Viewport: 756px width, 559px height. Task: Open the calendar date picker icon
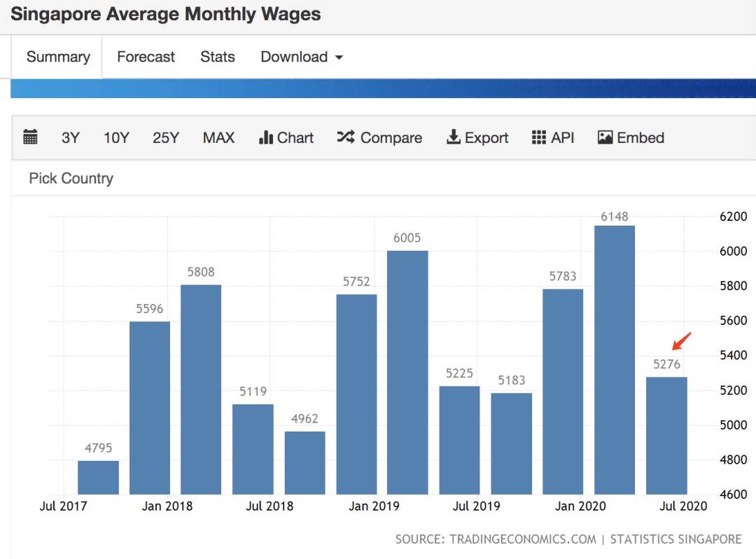[x=30, y=137]
